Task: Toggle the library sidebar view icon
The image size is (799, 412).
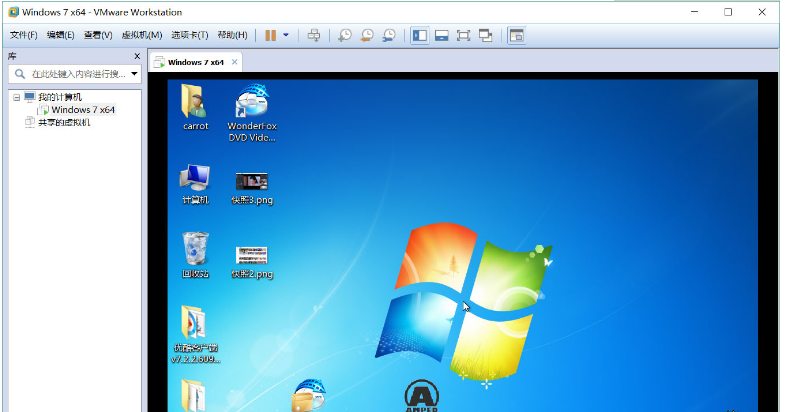Action: coord(420,36)
